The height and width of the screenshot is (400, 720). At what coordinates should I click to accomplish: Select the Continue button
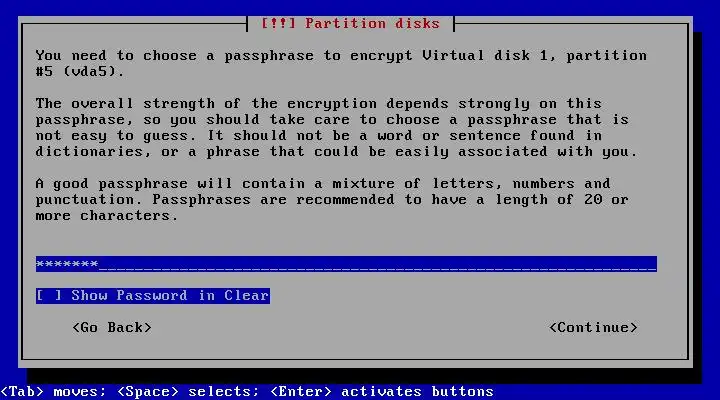coord(593,327)
